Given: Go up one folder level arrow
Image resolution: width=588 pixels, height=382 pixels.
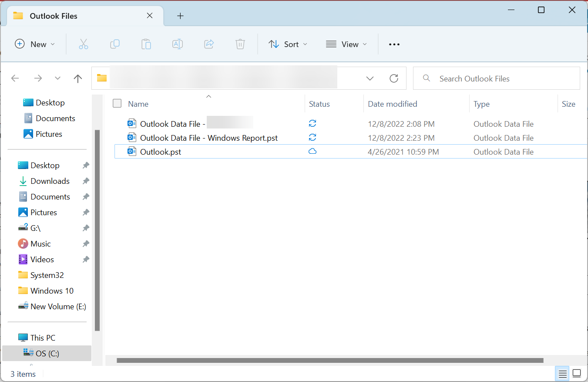Looking at the screenshot, I should [78, 78].
